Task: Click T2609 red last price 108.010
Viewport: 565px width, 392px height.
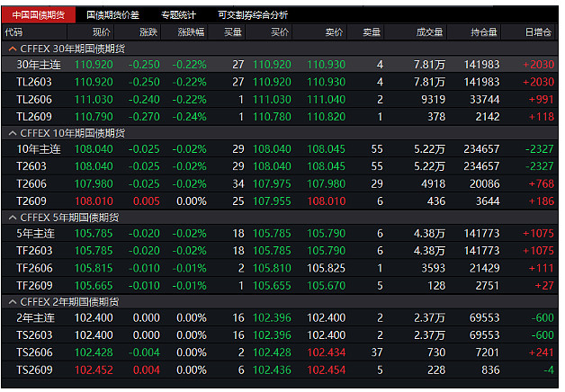Action: tap(94, 201)
